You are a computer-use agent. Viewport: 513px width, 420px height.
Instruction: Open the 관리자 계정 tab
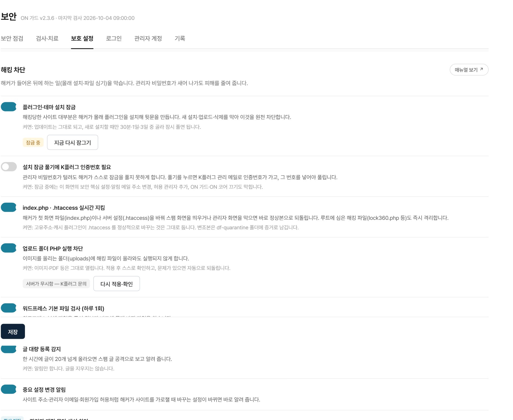(x=148, y=38)
